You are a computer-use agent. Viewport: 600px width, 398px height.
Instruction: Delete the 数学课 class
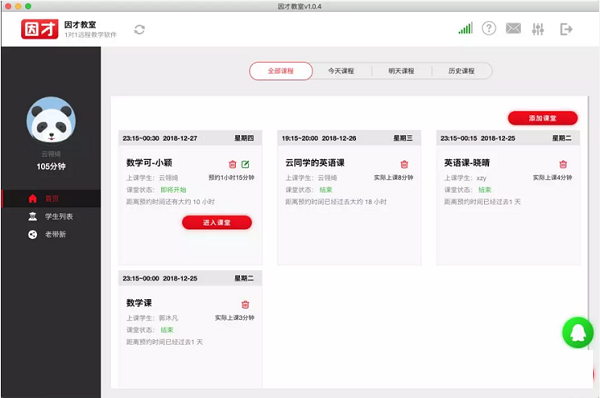[x=245, y=305]
